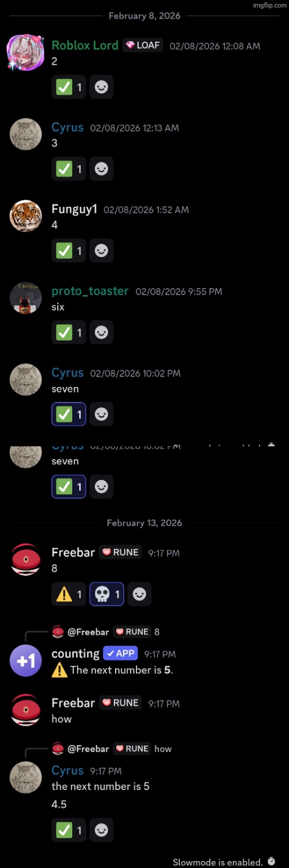Add reaction smiley under Cyrus's "4.5" message
This screenshot has width=289, height=868.
pos(101,830)
